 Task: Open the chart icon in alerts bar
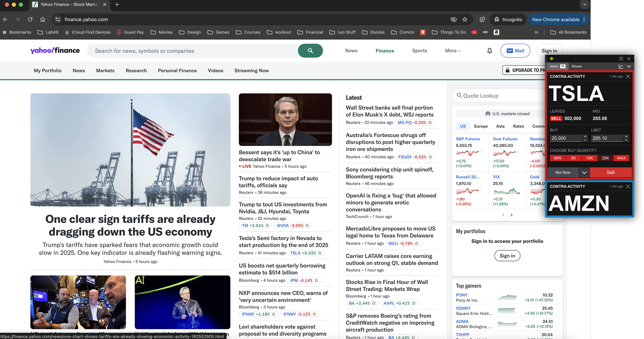click(621, 66)
